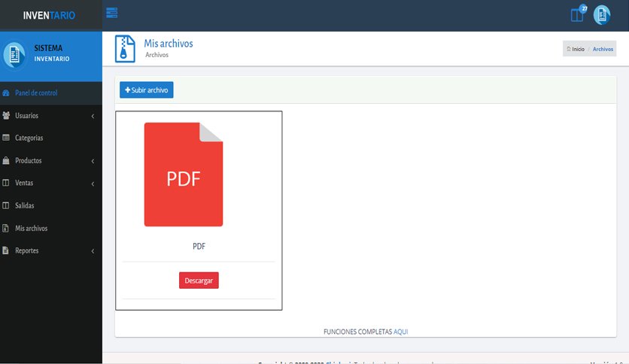Click the Productos shopping bag icon

[6, 160]
